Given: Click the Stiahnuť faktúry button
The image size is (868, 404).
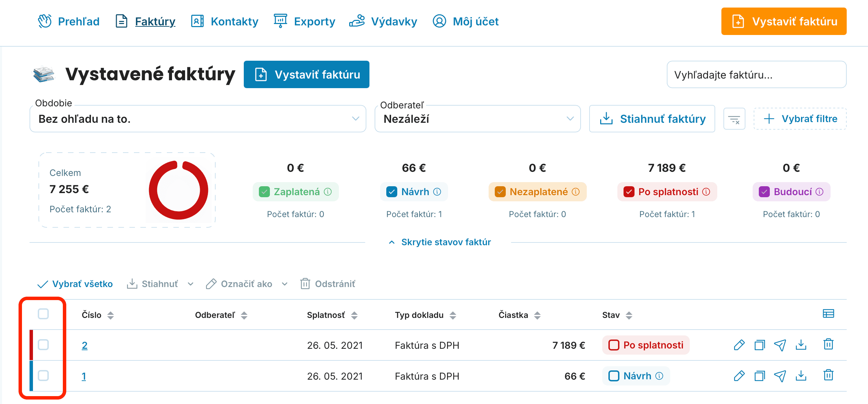Looking at the screenshot, I should (x=652, y=119).
